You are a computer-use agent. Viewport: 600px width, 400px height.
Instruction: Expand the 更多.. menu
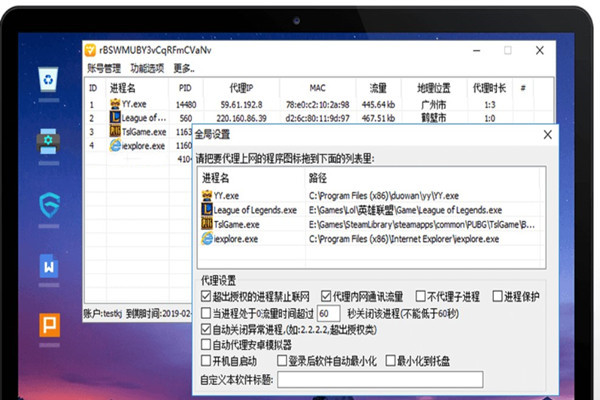(x=184, y=69)
